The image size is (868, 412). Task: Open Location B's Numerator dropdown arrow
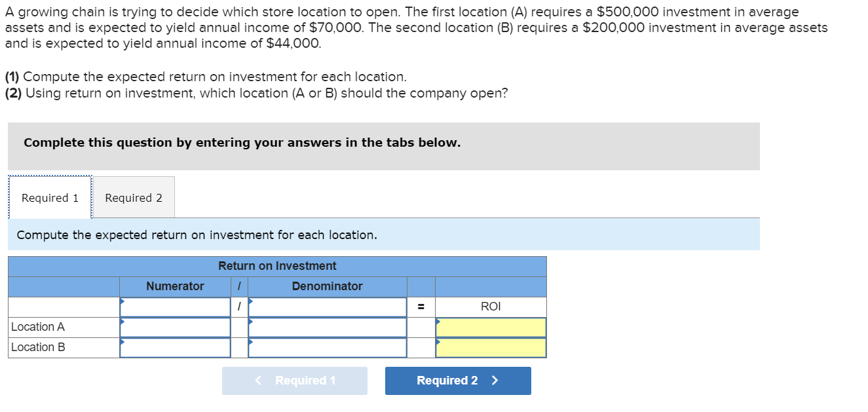tap(122, 341)
